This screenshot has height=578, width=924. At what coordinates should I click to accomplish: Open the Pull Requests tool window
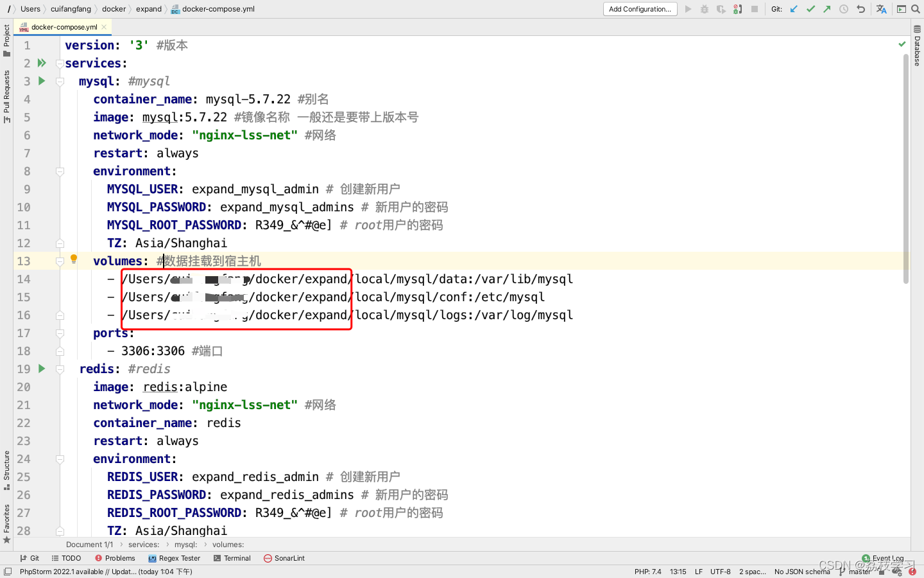[x=6, y=96]
